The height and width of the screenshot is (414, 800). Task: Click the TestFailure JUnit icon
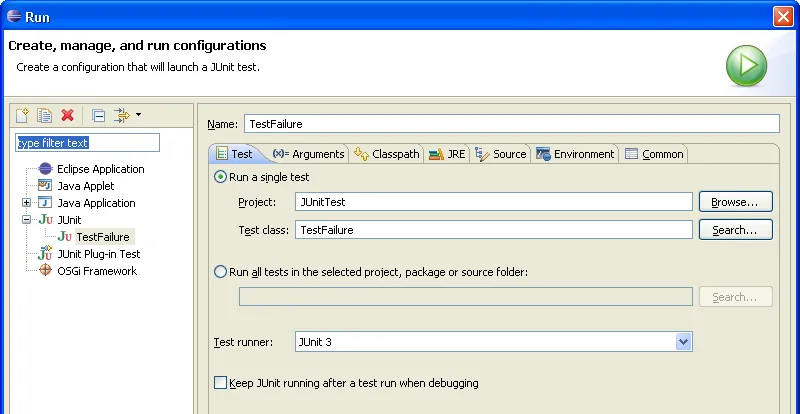64,236
